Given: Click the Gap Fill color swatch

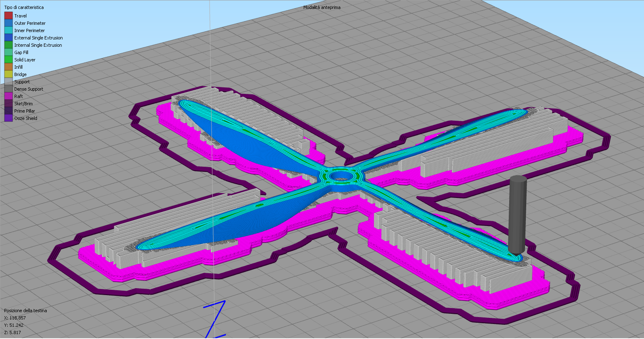Looking at the screenshot, I should pyautogui.click(x=9, y=52).
